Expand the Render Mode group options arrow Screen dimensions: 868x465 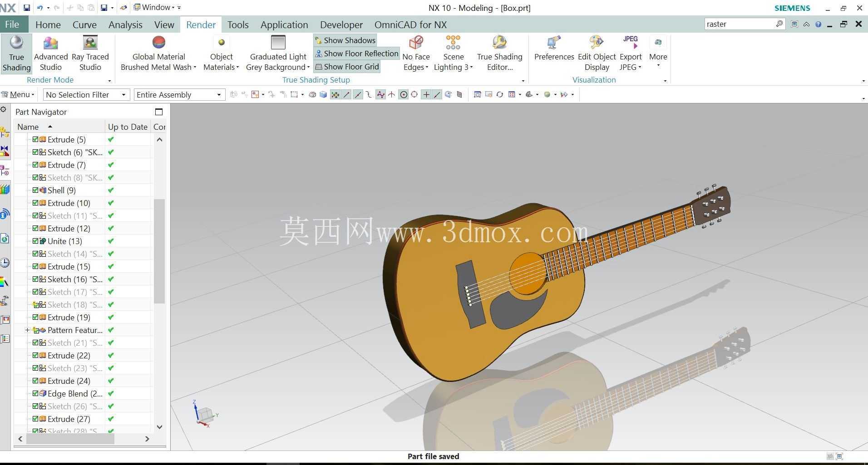click(x=109, y=81)
